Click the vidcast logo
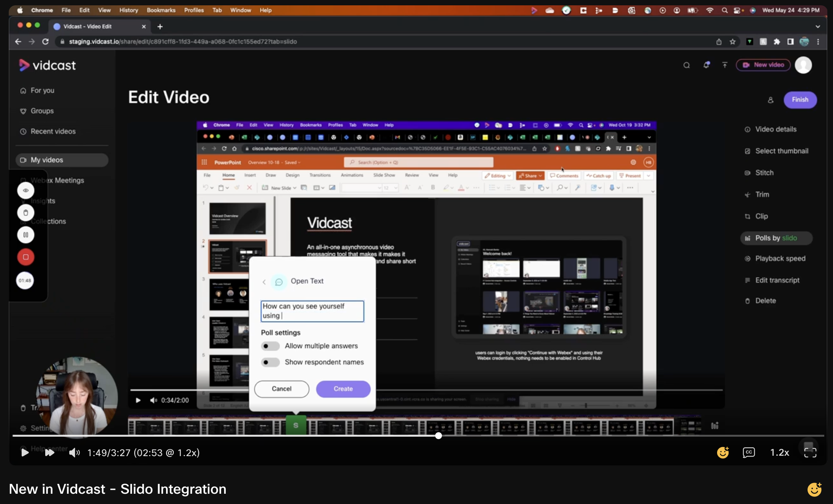This screenshot has width=833, height=504. [x=48, y=65]
